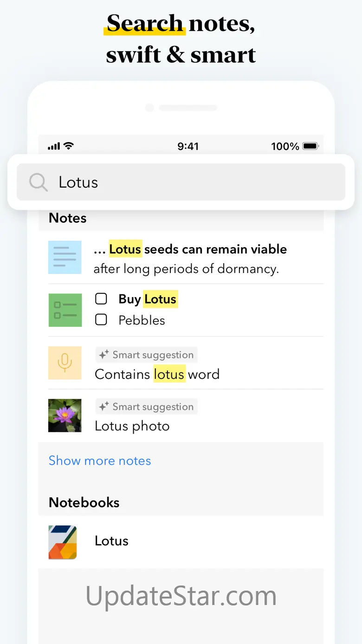The width and height of the screenshot is (362, 644).
Task: Check the Buy Lotus checkbox
Action: tap(101, 299)
